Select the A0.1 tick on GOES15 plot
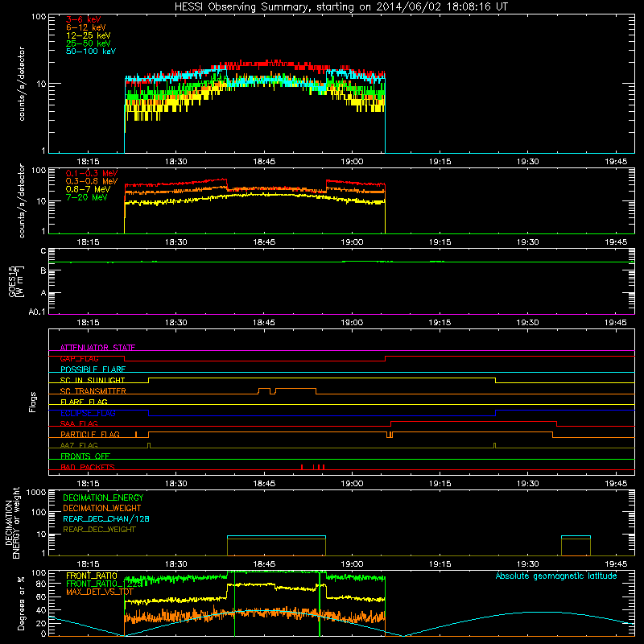This screenshot has width=644, height=644. [x=37, y=312]
